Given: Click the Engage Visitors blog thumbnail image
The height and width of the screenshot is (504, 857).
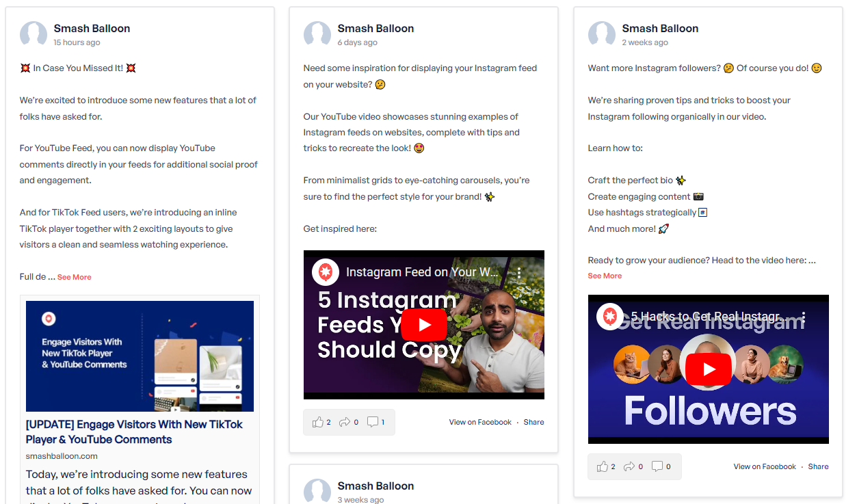Looking at the screenshot, I should click(x=140, y=356).
